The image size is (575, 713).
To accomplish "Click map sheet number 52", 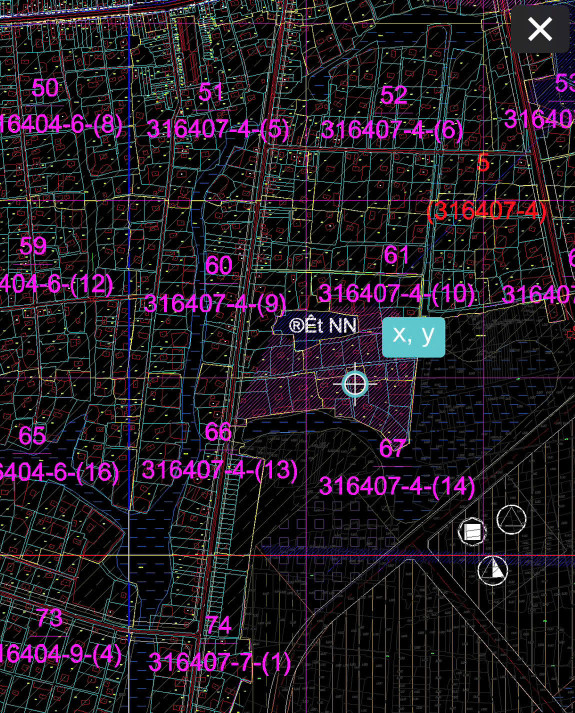I will coord(394,95).
